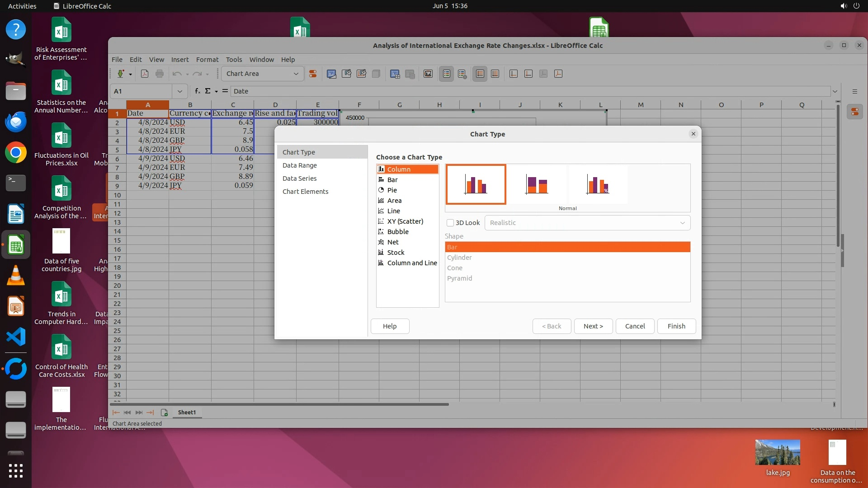Image resolution: width=868 pixels, height=488 pixels.
Task: Open the Realistic 3D scheme dropdown
Action: 587,223
